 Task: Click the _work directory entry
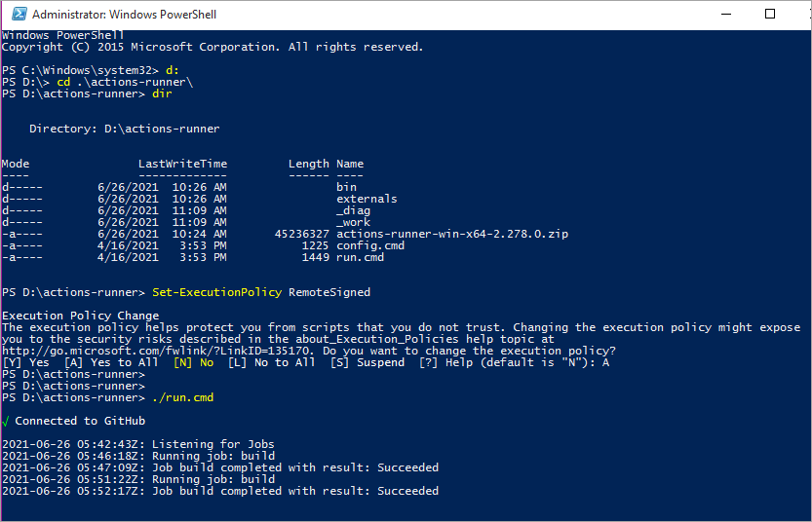(x=353, y=222)
